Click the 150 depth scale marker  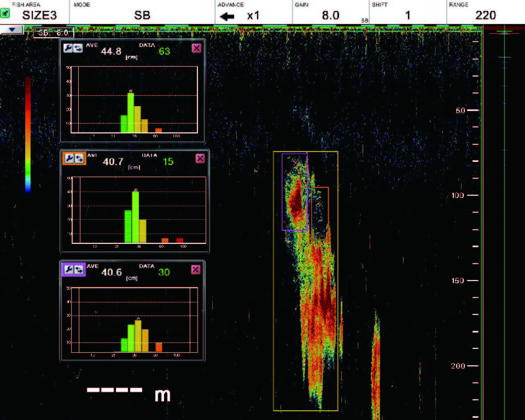point(458,281)
